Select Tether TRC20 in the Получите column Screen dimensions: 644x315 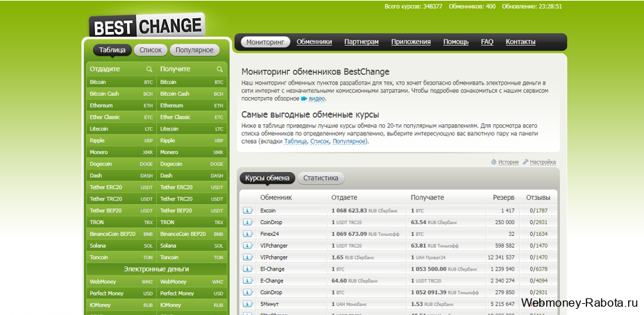pos(192,198)
